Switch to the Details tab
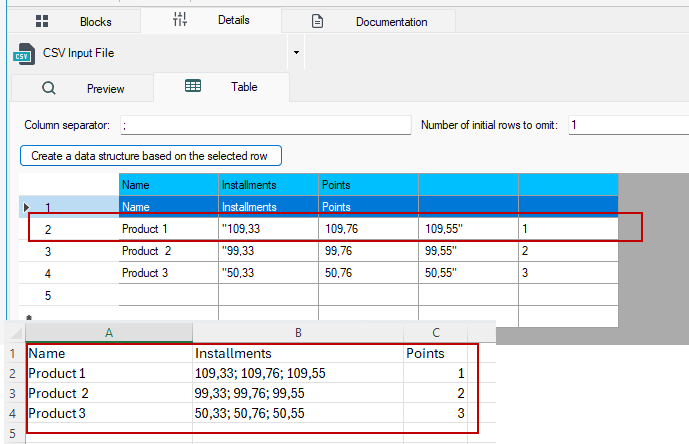The height and width of the screenshot is (444, 689). click(211, 20)
